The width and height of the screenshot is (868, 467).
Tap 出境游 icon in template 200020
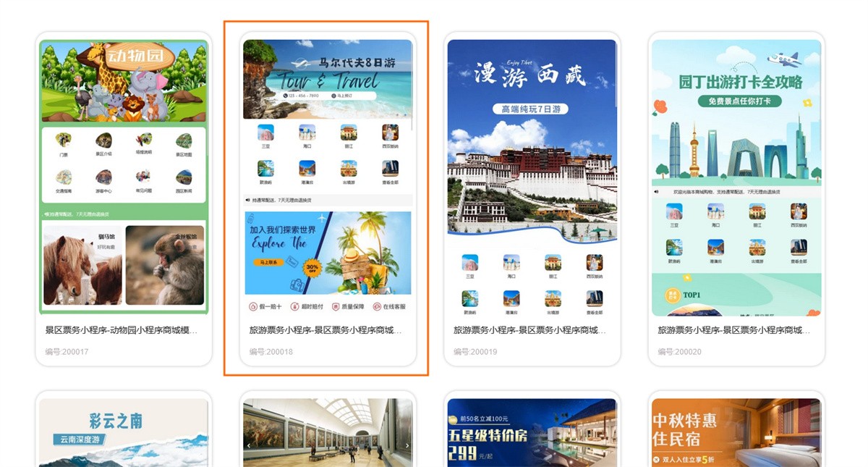pos(757,248)
